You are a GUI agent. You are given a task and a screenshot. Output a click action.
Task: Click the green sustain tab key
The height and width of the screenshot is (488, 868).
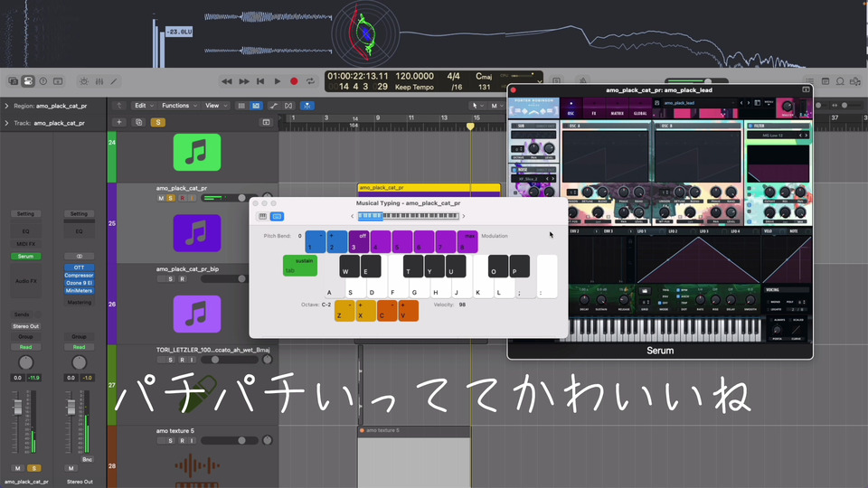point(300,266)
